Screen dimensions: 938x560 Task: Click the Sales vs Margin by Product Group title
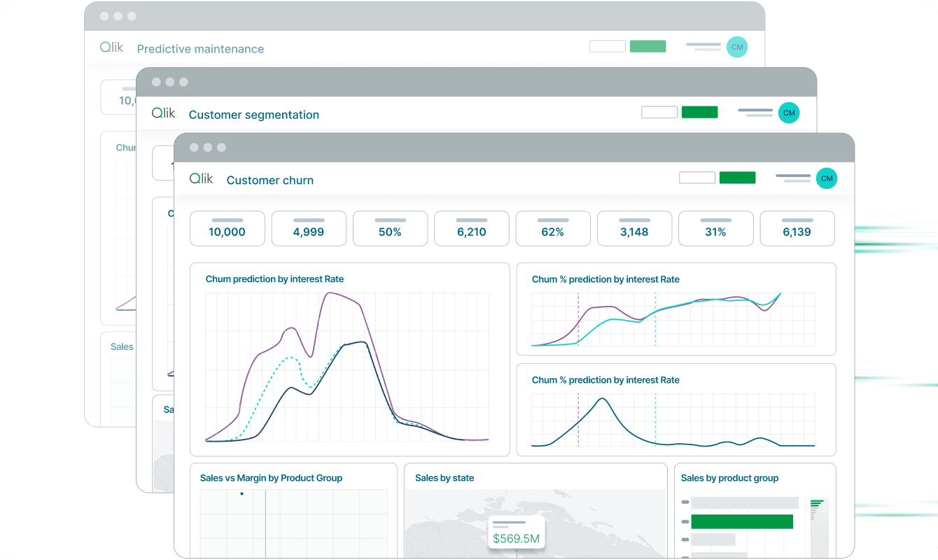[271, 478]
